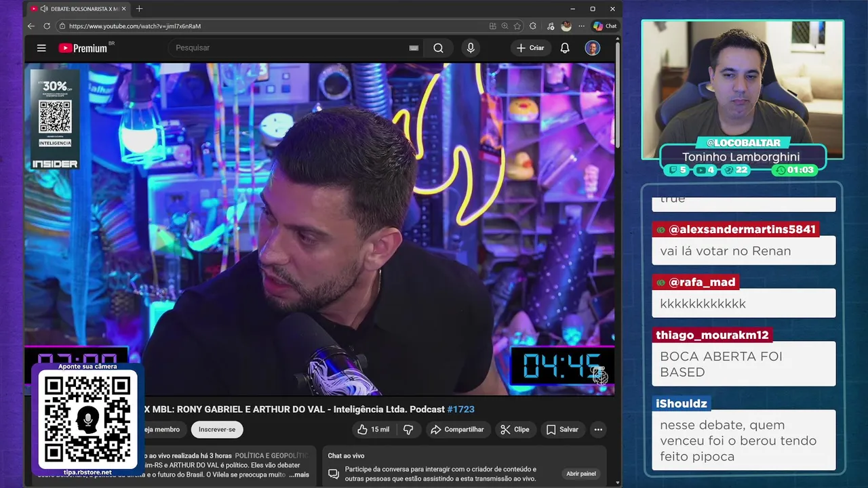868x488 pixels.
Task: Click the Toninho Lamborghini name text
Action: click(x=741, y=157)
